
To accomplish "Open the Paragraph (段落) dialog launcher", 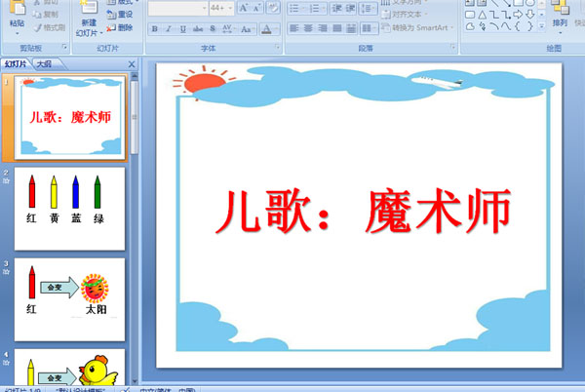I will pos(452,47).
